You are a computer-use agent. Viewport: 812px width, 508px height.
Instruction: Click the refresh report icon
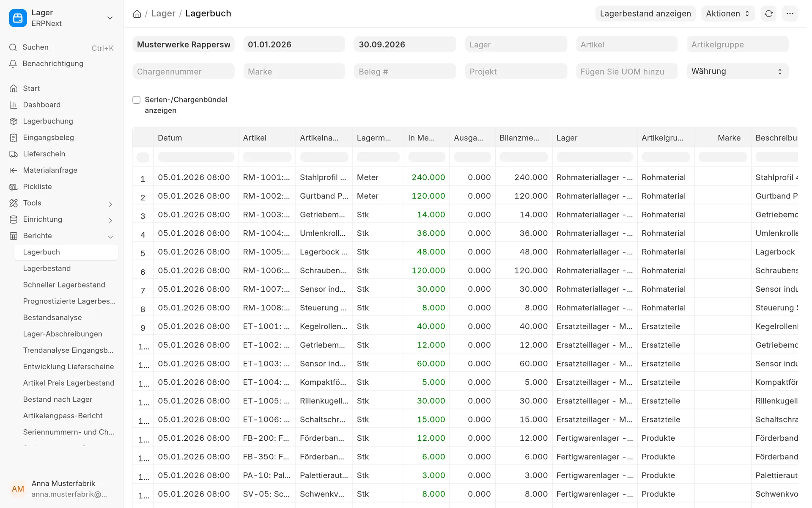click(x=768, y=14)
